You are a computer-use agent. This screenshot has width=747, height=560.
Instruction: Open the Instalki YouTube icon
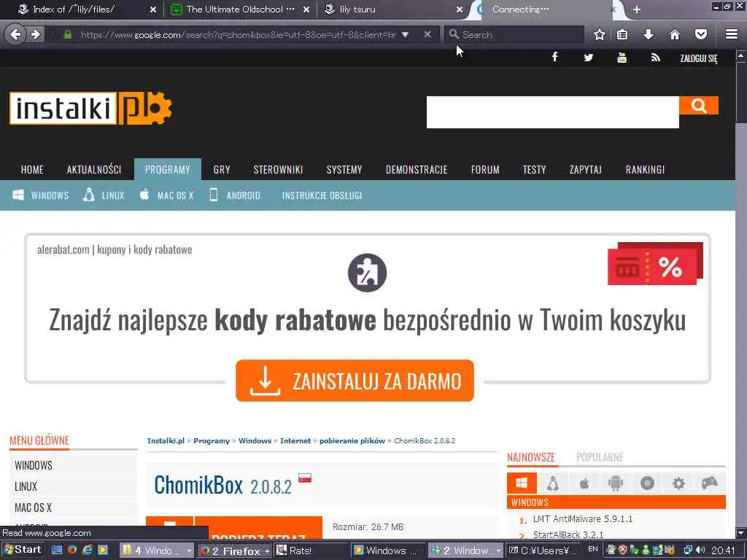click(x=622, y=58)
